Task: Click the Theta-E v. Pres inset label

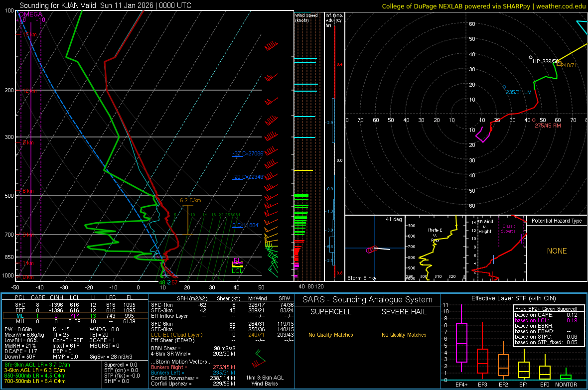Action: 435,235
